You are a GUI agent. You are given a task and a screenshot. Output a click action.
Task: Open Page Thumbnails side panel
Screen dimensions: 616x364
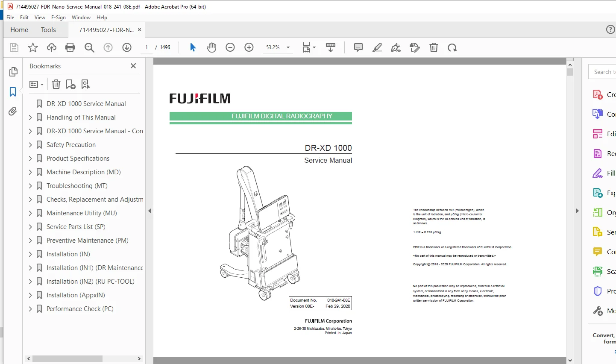(x=13, y=72)
